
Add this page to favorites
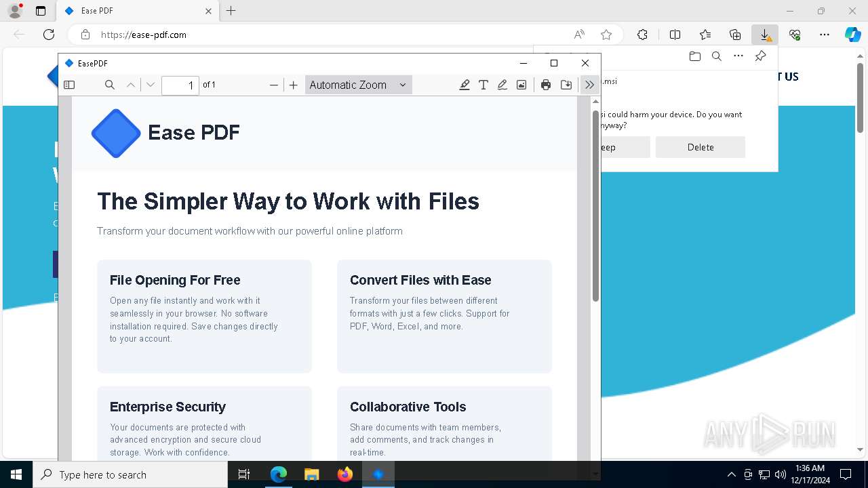(x=606, y=35)
